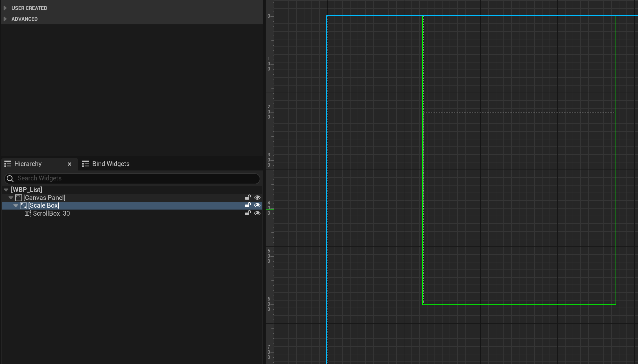Viewport: 638px width, 364px height.
Task: Close the Hierarchy panel tab
Action: coord(70,164)
